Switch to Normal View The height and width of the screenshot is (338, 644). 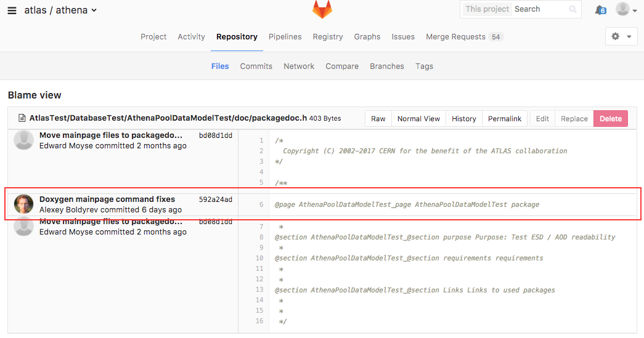pos(418,119)
